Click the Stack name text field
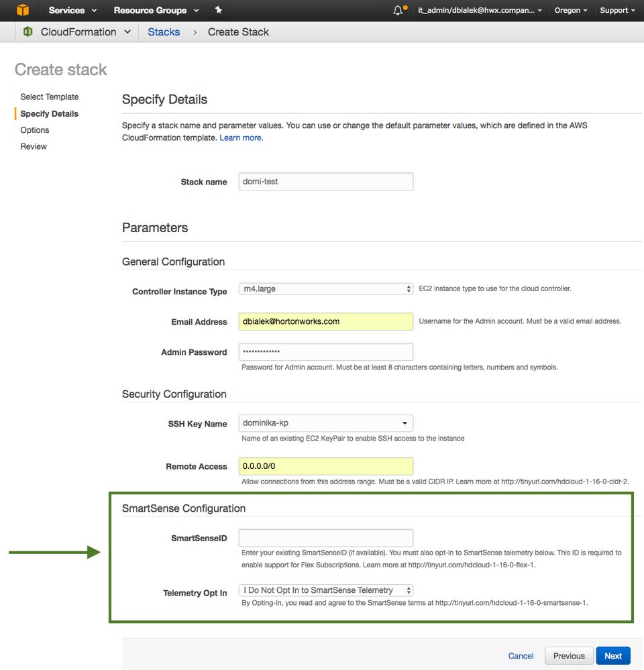The image size is (644, 670). [326, 182]
